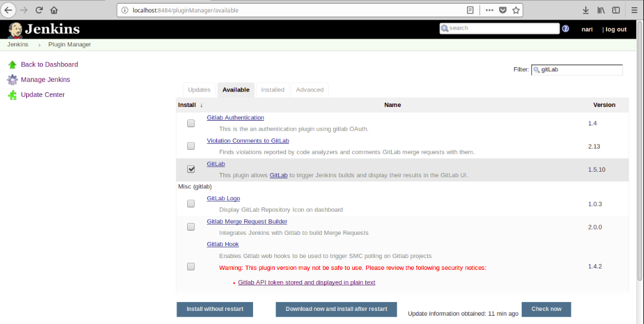Check the GitLab Logo plugin checkbox
This screenshot has height=324, width=644.
191,203
